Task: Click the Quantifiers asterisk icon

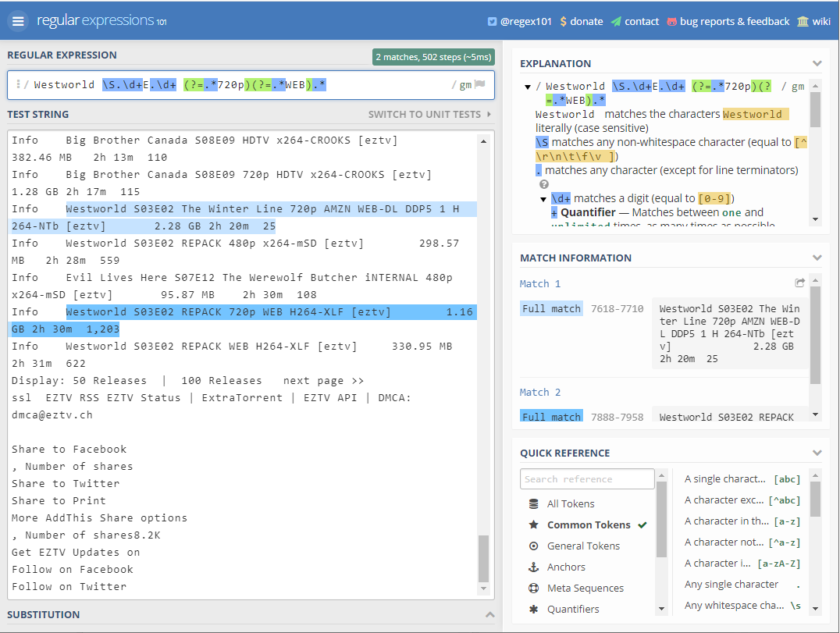Action: click(x=533, y=610)
